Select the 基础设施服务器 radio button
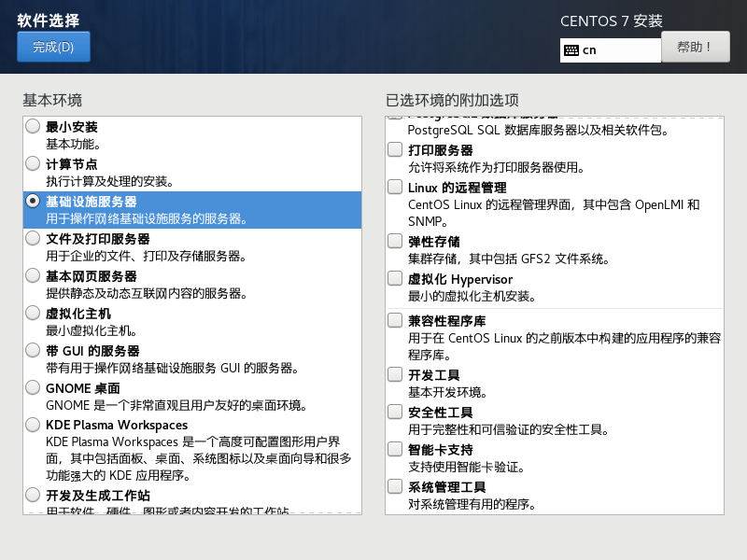 33,201
